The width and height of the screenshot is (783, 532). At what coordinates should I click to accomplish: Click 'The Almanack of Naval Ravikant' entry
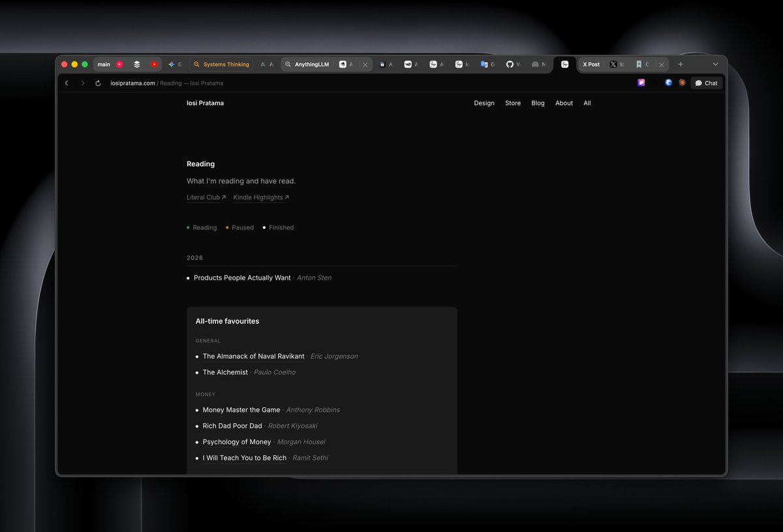253,357
